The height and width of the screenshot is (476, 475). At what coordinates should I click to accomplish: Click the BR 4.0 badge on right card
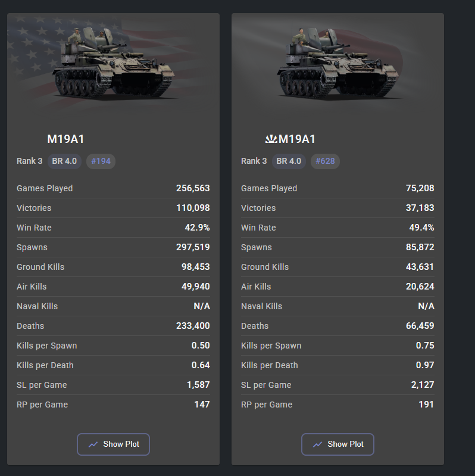[x=289, y=161]
